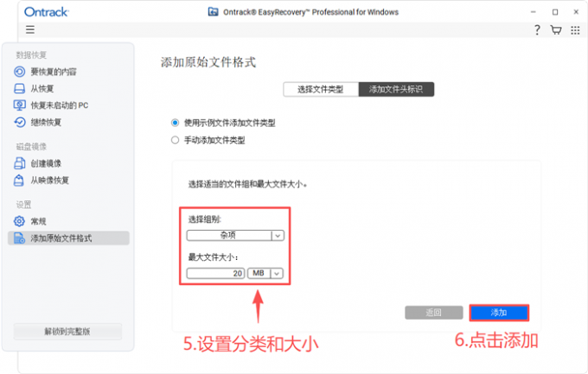Click the max file size field showing 20

215,273
